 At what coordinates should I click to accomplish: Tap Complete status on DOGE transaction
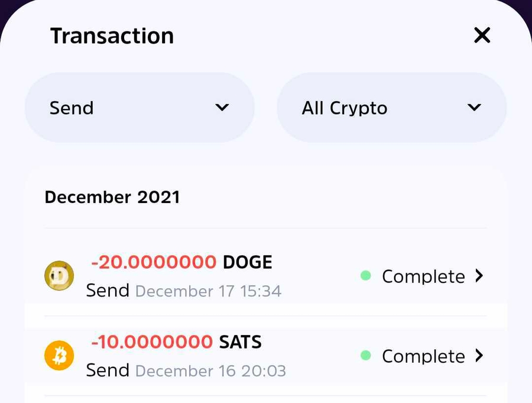(x=423, y=276)
